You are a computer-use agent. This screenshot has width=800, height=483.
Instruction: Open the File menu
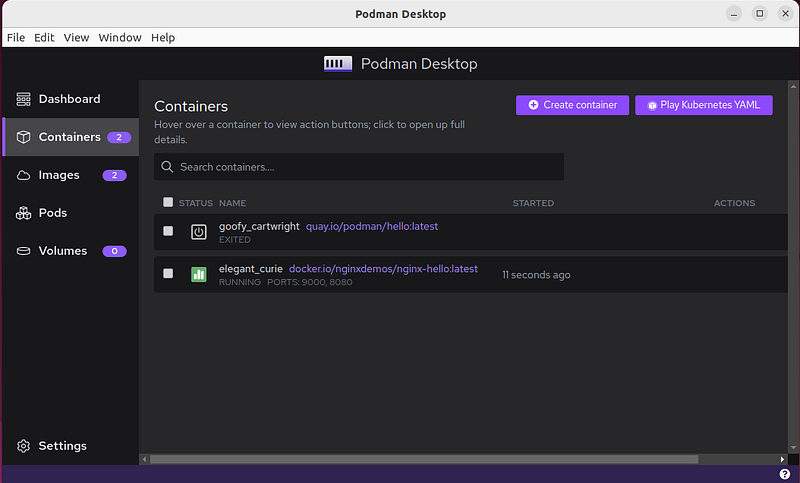point(16,38)
